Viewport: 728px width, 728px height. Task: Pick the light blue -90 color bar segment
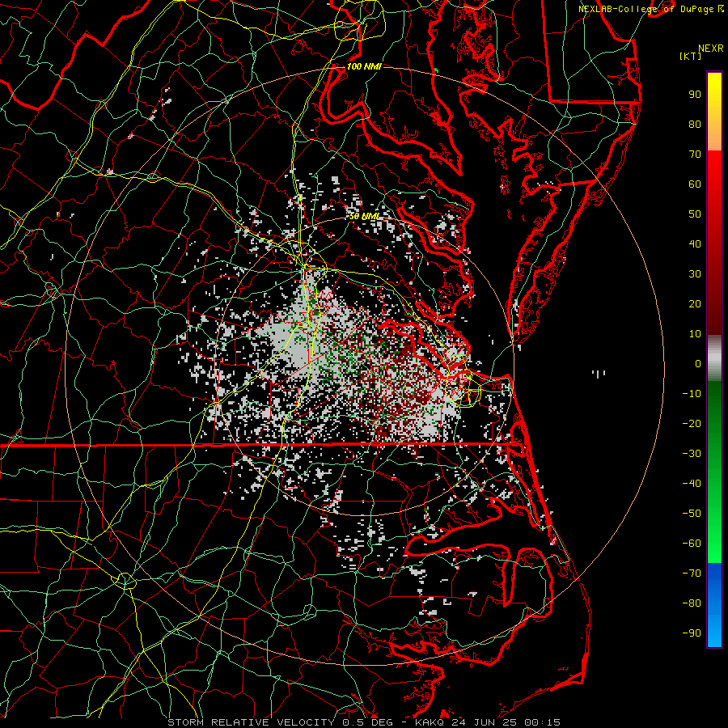(x=714, y=633)
